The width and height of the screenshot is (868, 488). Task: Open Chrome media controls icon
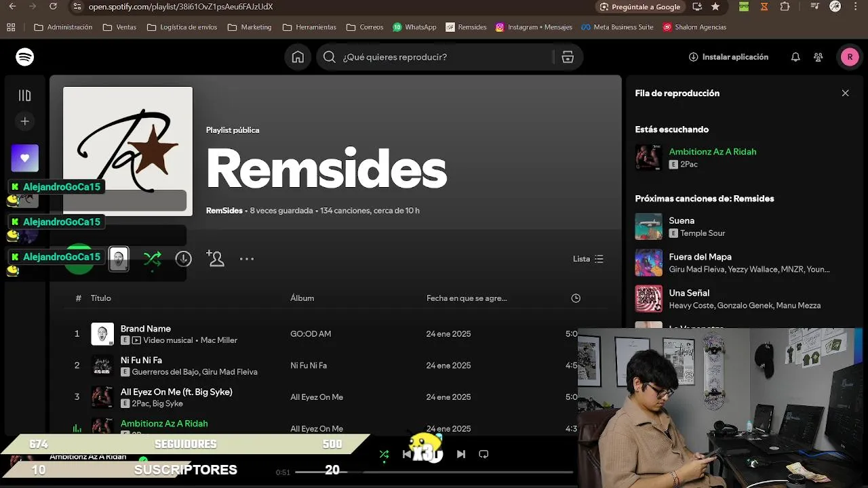pyautogui.click(x=815, y=7)
